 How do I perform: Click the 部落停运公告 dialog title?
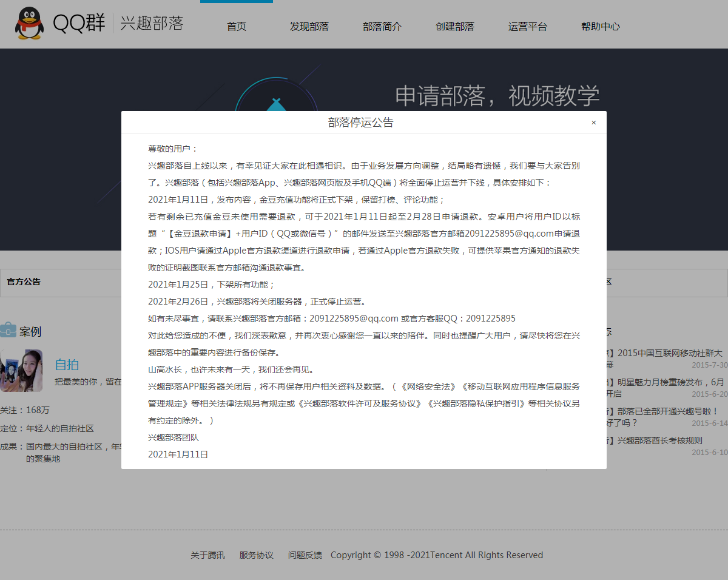coord(361,123)
